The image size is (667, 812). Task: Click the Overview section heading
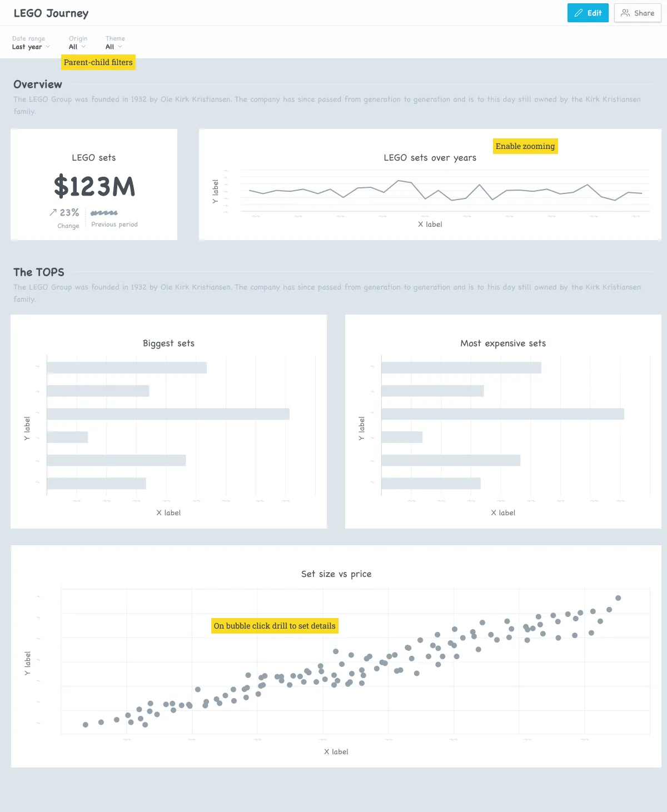point(37,84)
